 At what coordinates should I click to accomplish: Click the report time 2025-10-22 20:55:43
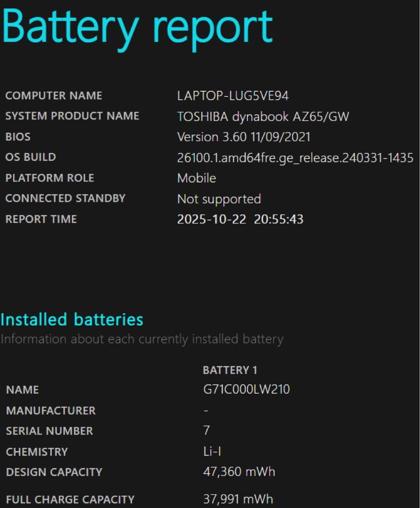tap(240, 219)
